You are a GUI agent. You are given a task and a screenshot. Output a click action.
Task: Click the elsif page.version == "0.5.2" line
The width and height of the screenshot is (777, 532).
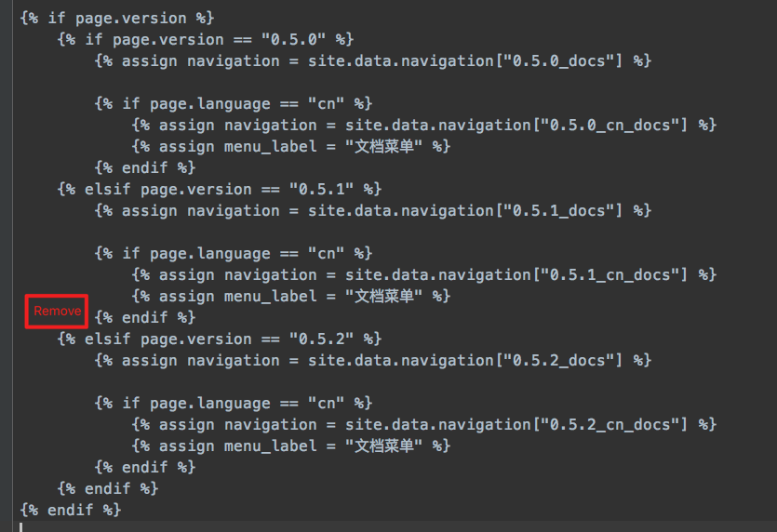pyautogui.click(x=220, y=339)
